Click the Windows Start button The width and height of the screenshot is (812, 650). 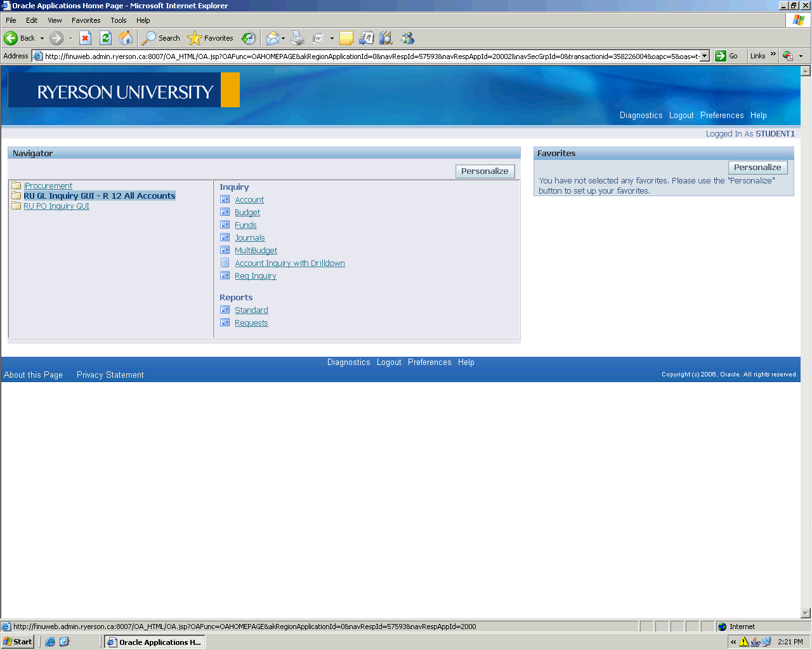point(18,642)
